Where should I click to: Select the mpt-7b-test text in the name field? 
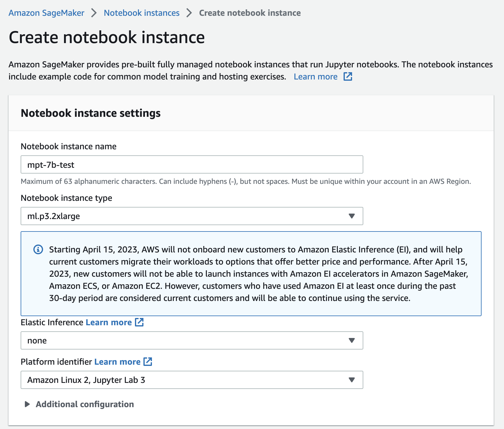(50, 164)
